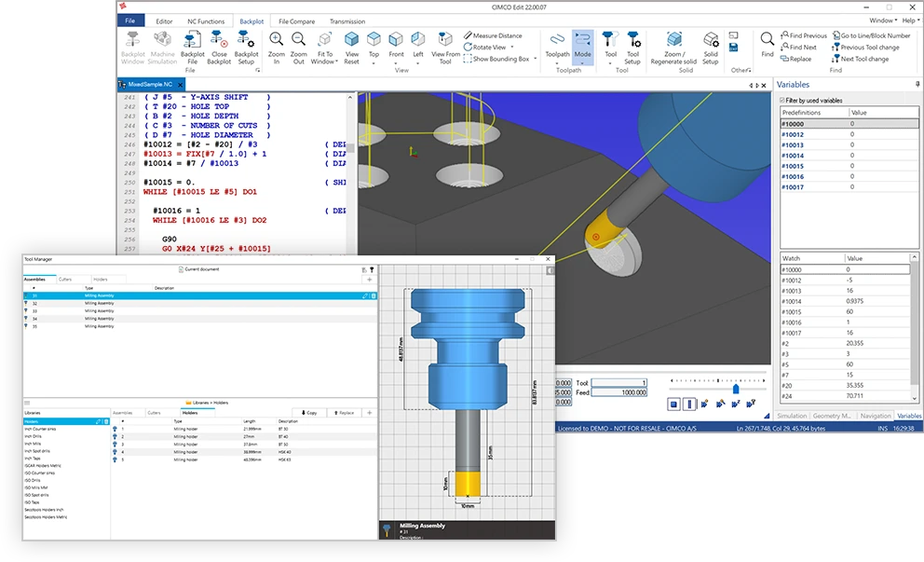Open Show Bounding Box dropdown arrow
This screenshot has width=924, height=562.
535,59
